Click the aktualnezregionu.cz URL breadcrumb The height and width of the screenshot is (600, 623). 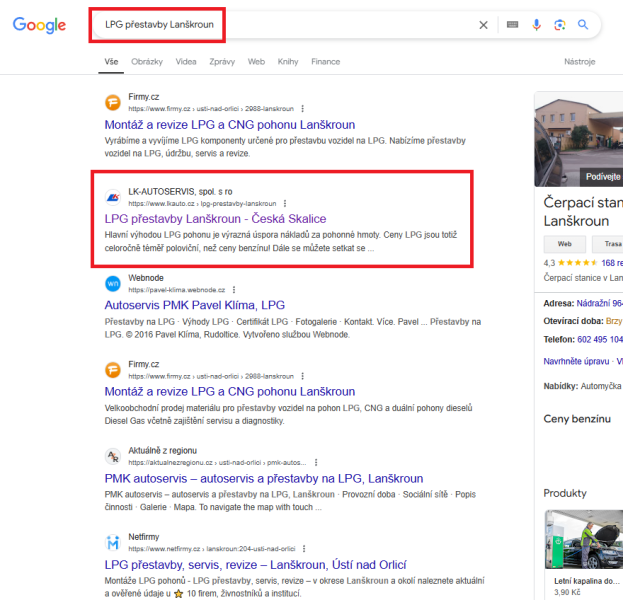point(217,463)
